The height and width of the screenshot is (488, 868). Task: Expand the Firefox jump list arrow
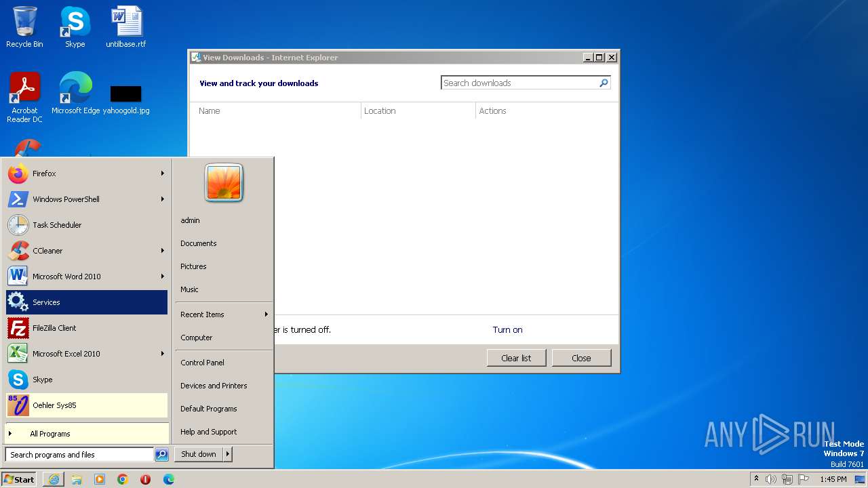163,174
